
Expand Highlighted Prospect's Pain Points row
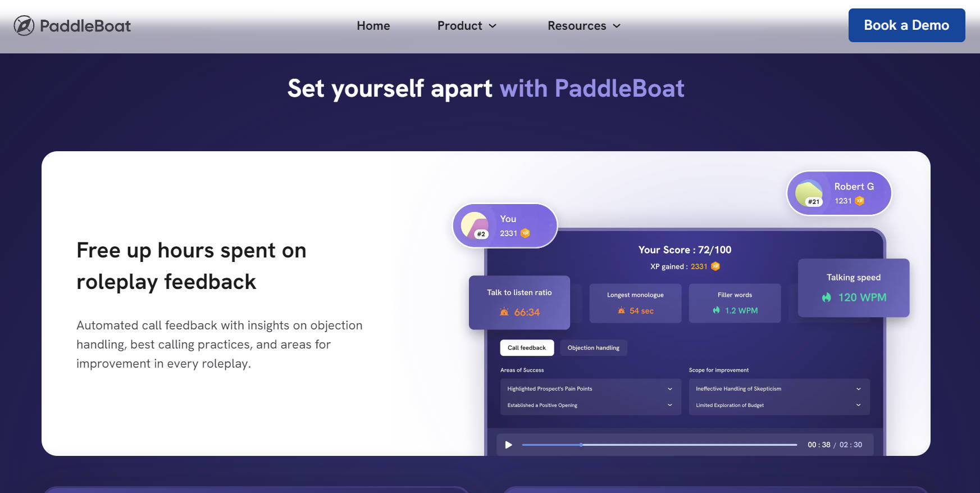click(x=590, y=388)
